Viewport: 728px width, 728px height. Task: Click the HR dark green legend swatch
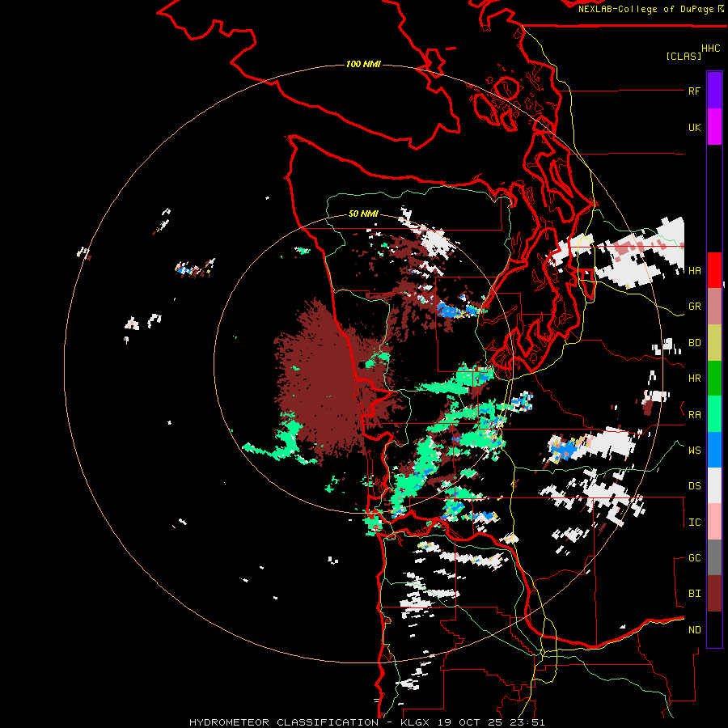(x=714, y=378)
